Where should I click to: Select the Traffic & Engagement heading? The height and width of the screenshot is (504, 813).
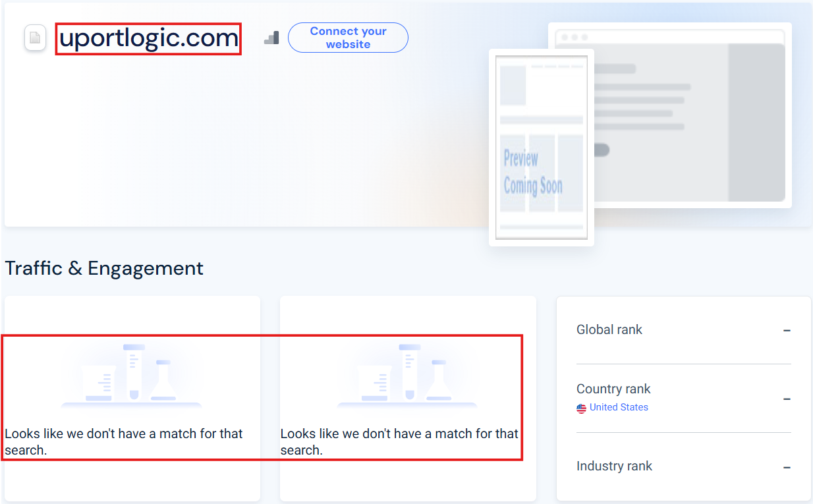pos(104,268)
